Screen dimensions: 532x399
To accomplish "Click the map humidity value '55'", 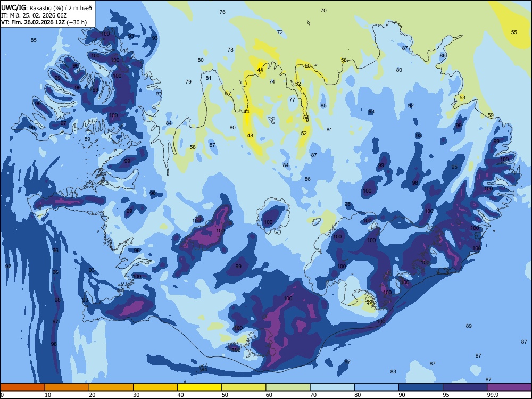I will coord(514,32).
